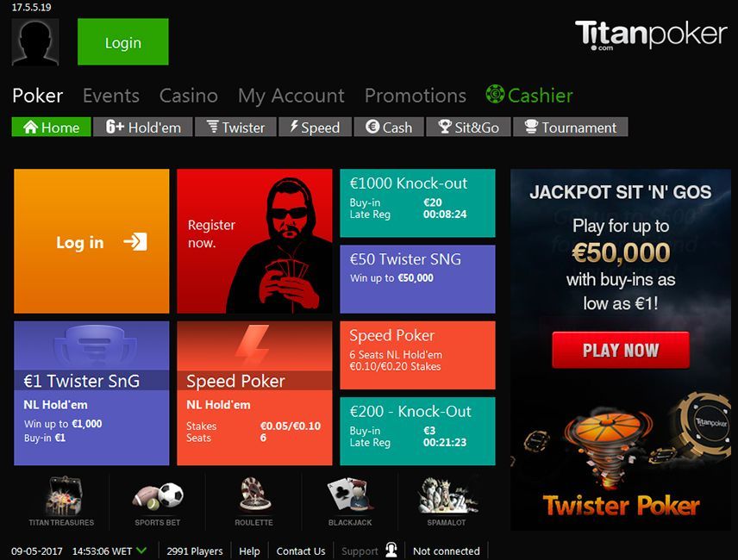Click the player avatar silhouette

pos(35,42)
